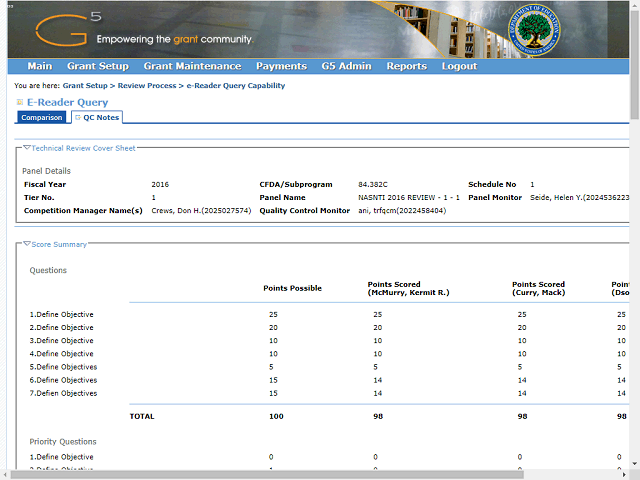Collapse the Score Summary section
The image size is (640, 480).
(x=27, y=244)
